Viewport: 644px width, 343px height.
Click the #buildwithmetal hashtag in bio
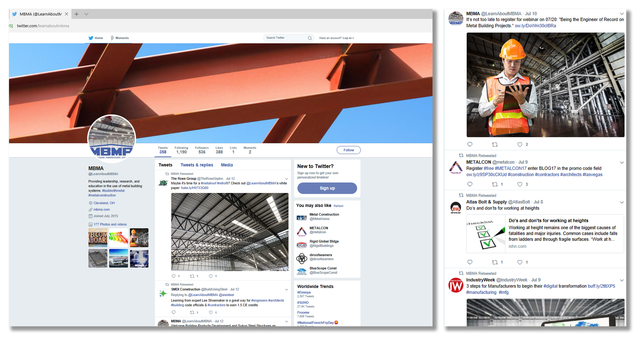tap(113, 191)
